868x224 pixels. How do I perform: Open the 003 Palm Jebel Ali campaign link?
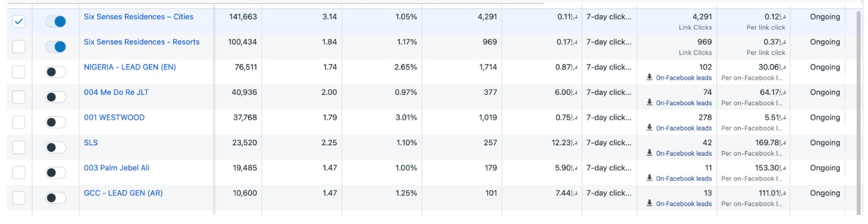[117, 168]
